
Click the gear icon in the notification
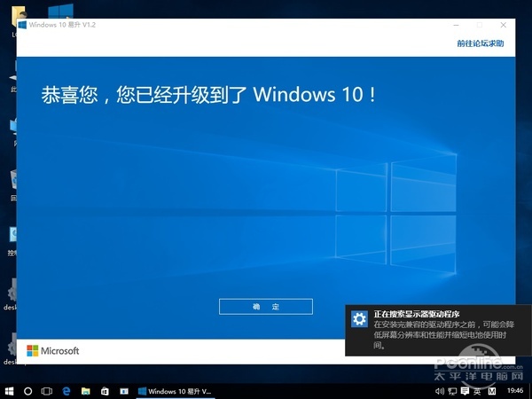click(359, 319)
